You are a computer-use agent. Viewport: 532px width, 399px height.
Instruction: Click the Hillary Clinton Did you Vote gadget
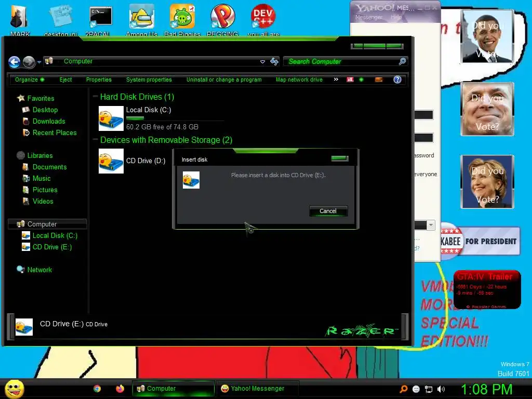pyautogui.click(x=487, y=182)
